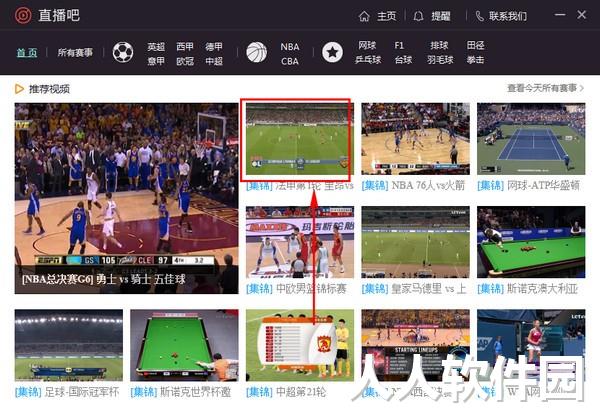The height and width of the screenshot is (412, 600).
Task: Click the 推荐视频 section heading
Action: 49,89
